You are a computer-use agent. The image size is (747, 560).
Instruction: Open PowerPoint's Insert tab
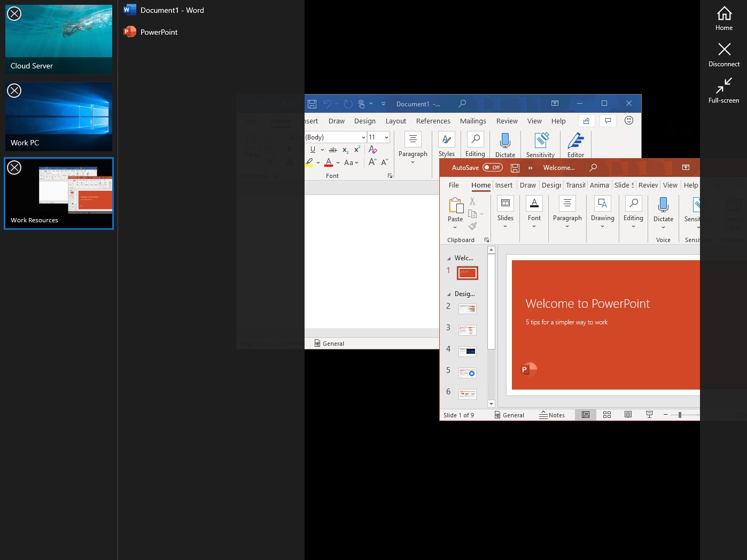504,185
